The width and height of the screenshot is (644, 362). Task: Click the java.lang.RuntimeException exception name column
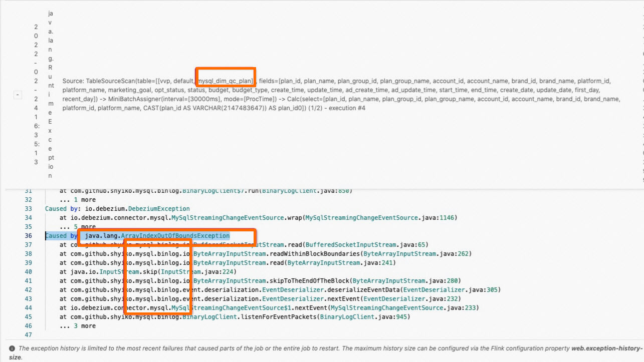tap(49, 93)
